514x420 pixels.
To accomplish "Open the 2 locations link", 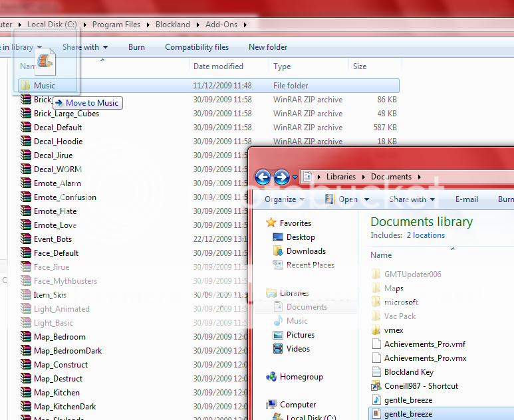I will click(x=426, y=235).
